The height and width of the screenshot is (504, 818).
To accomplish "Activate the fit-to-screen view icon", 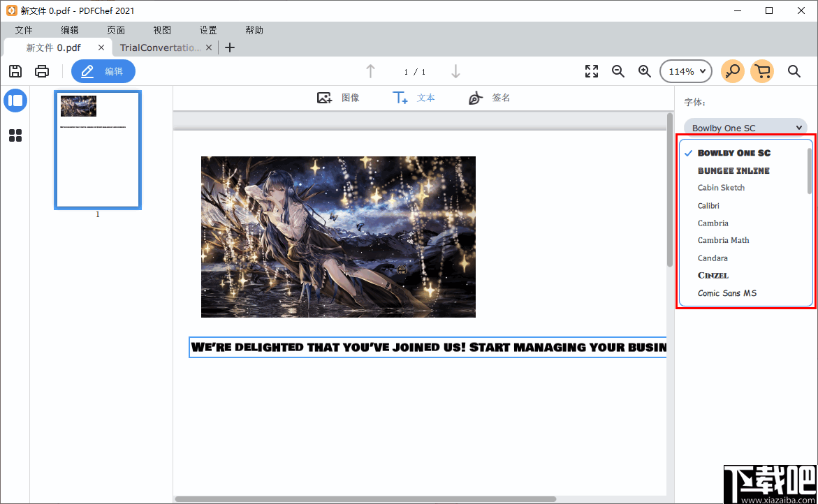I will (x=591, y=71).
